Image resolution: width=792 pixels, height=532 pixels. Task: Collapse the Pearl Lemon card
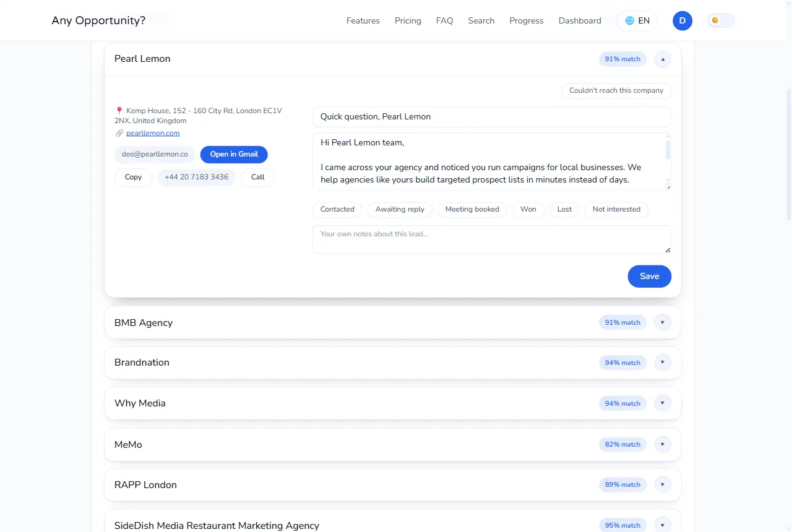(663, 59)
